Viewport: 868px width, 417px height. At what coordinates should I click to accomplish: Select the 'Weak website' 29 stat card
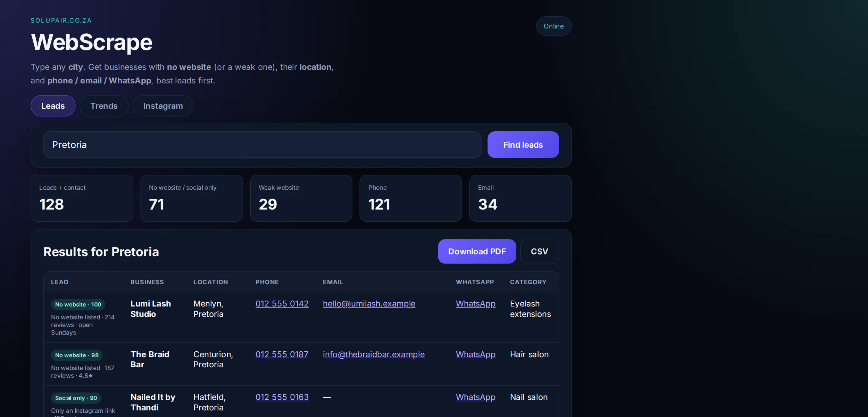[301, 198]
